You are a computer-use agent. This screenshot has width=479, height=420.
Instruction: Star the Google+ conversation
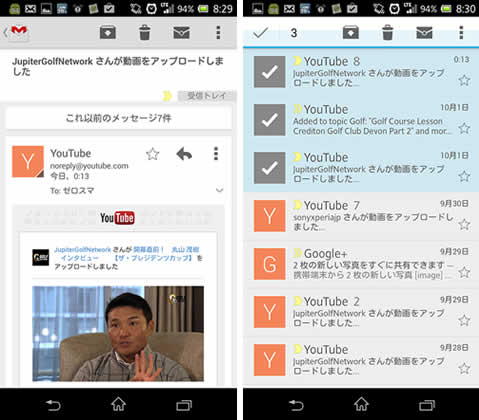(x=464, y=272)
